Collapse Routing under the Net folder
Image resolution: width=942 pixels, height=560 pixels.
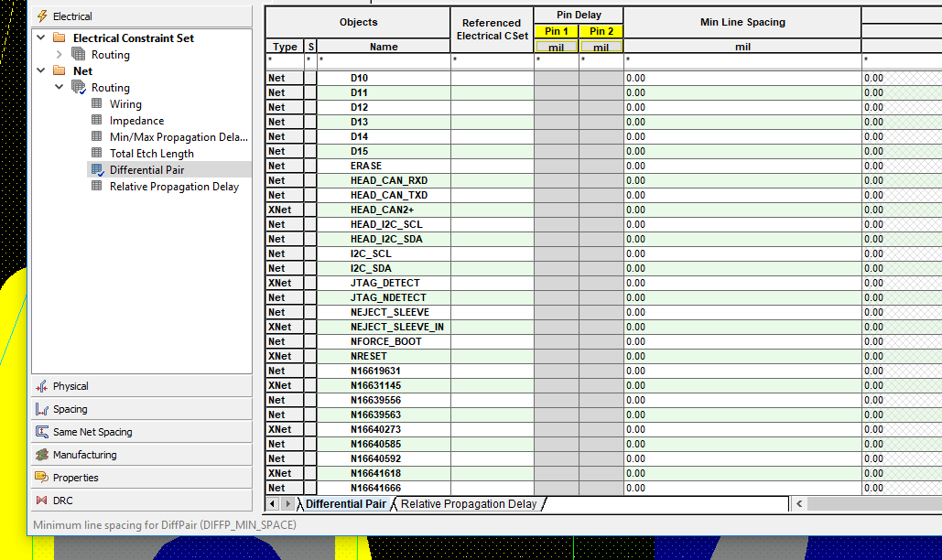[60, 88]
